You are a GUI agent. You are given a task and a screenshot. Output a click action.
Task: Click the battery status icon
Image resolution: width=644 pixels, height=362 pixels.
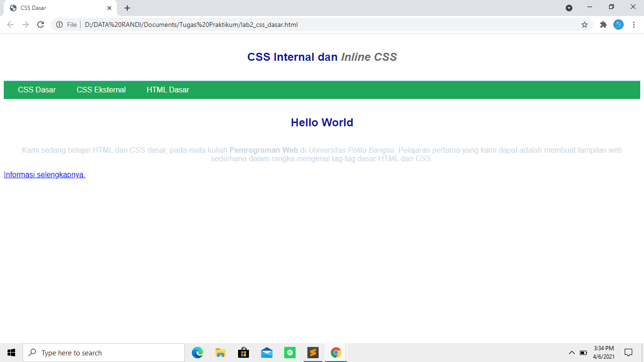[583, 352]
